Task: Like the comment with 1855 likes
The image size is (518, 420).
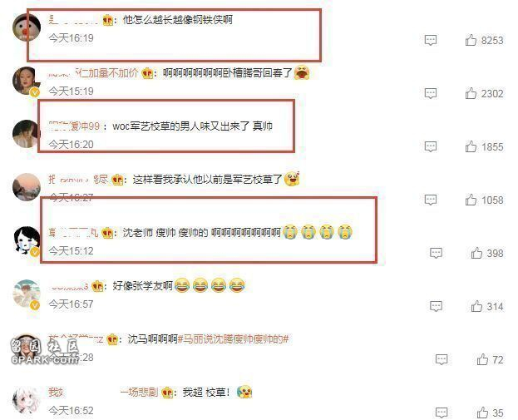Action: pyautogui.click(x=471, y=146)
